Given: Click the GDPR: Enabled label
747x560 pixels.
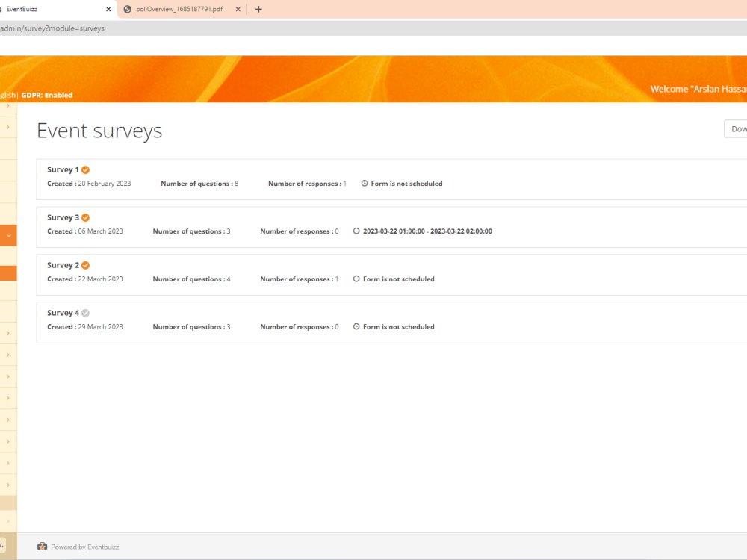Looking at the screenshot, I should 47,96.
